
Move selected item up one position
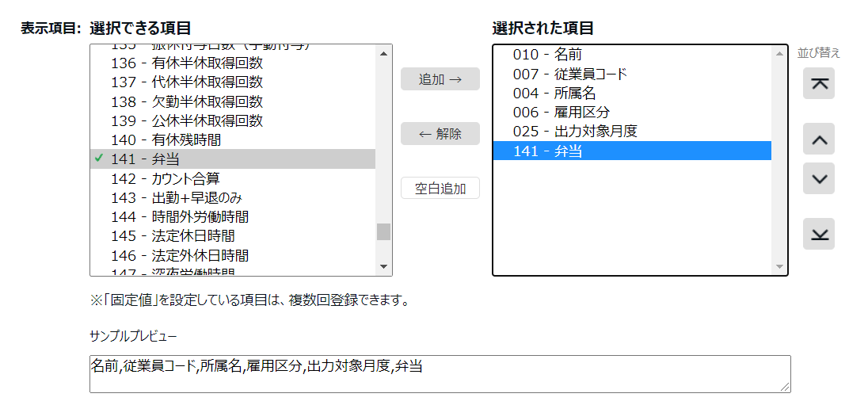tap(819, 139)
